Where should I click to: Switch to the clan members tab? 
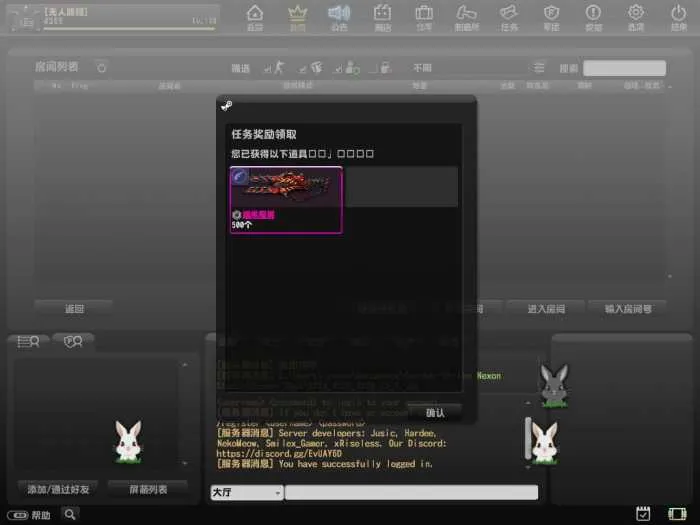(73, 342)
